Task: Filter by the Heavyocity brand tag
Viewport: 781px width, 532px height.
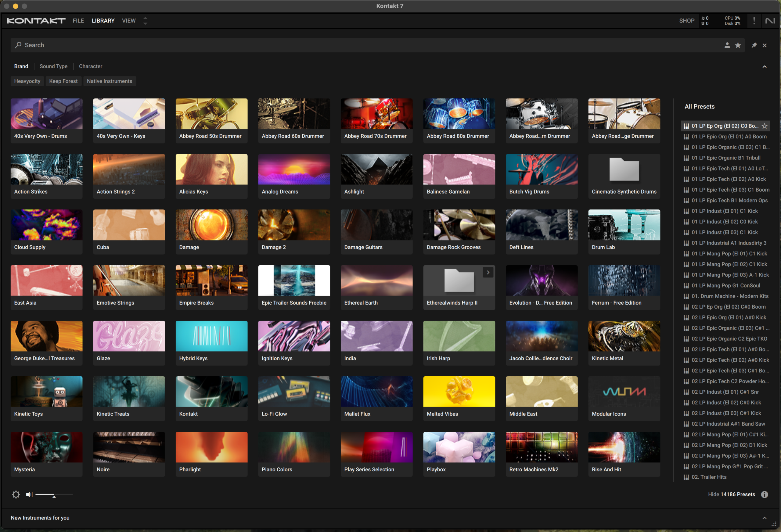Action: pyautogui.click(x=27, y=81)
